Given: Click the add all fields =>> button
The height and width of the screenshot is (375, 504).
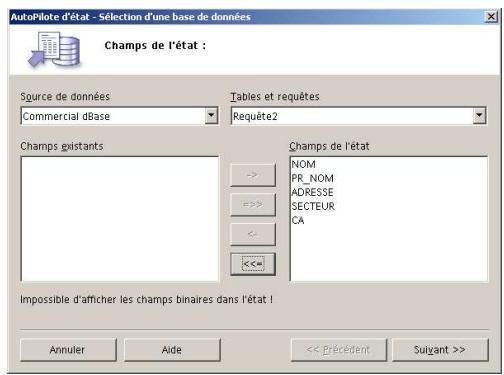Looking at the screenshot, I should (253, 204).
